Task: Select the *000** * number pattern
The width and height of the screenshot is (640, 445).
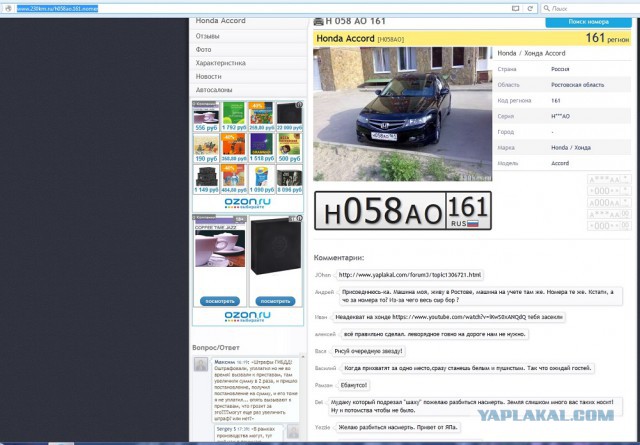Action: pos(609,191)
